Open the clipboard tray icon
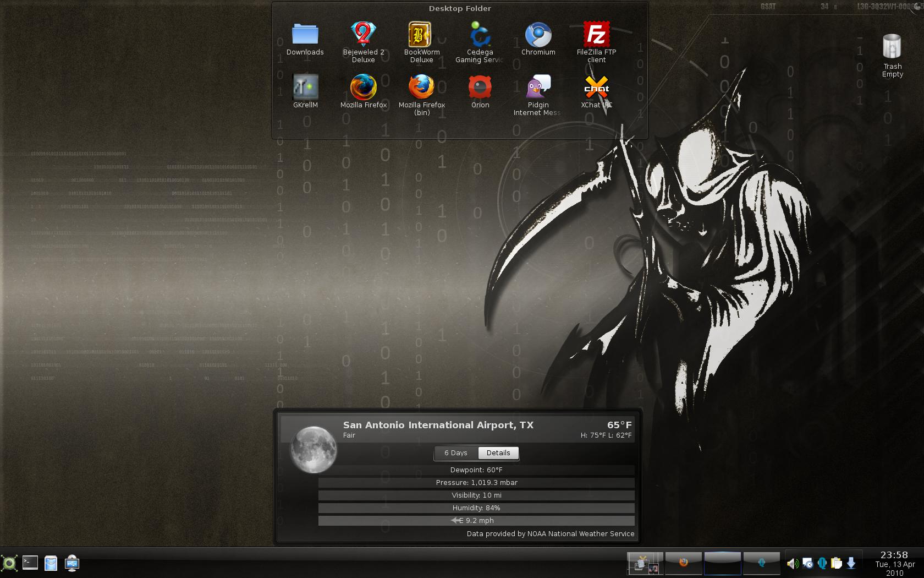This screenshot has height=578, width=924. click(836, 563)
